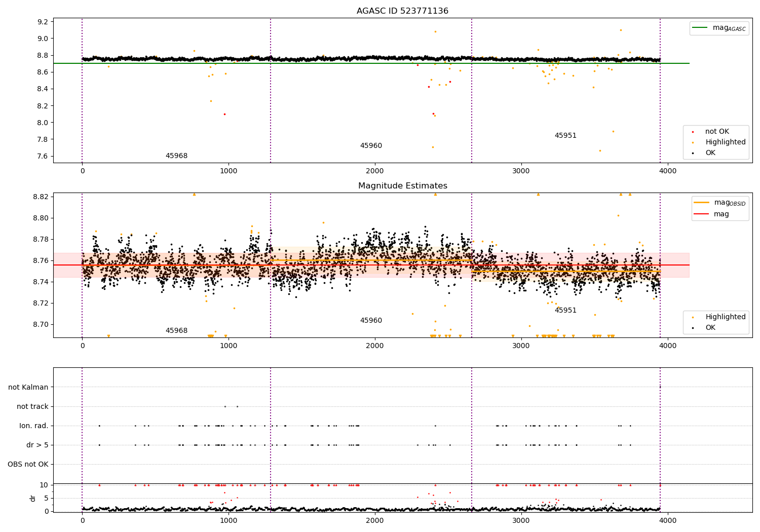Viewport: 760px width, 532px height.
Task: Click the 8.70 y-axis tick label
Action: coord(41,324)
